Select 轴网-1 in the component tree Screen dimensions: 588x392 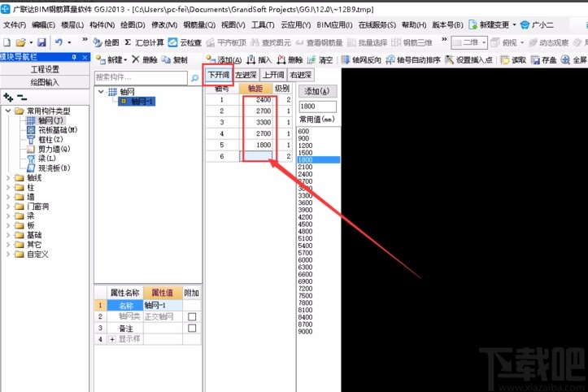click(137, 102)
